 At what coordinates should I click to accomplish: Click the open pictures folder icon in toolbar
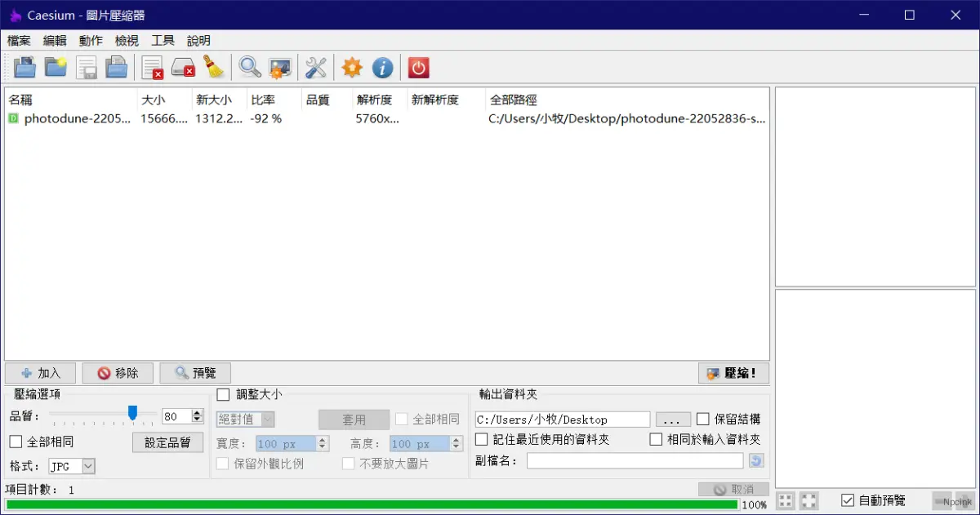pyautogui.click(x=25, y=68)
